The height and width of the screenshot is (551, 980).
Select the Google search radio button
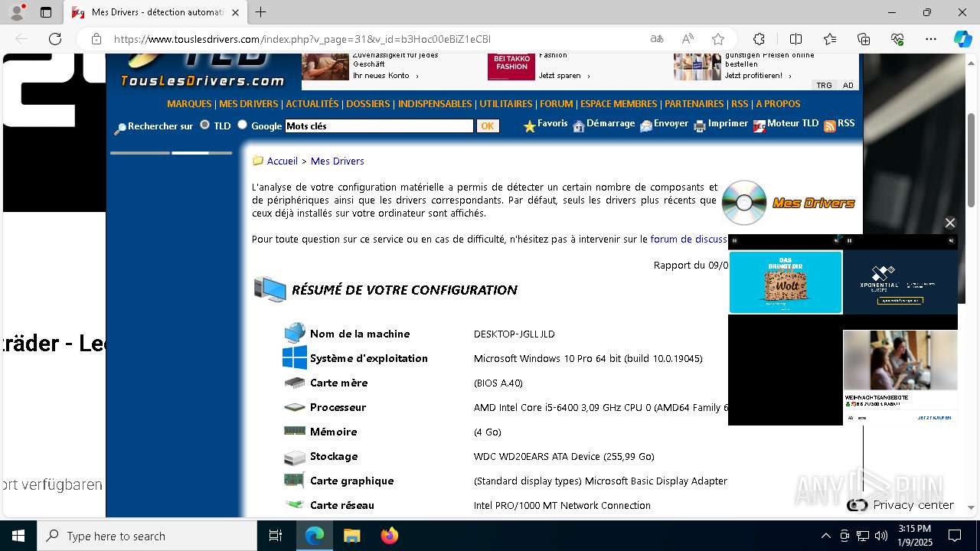[242, 125]
